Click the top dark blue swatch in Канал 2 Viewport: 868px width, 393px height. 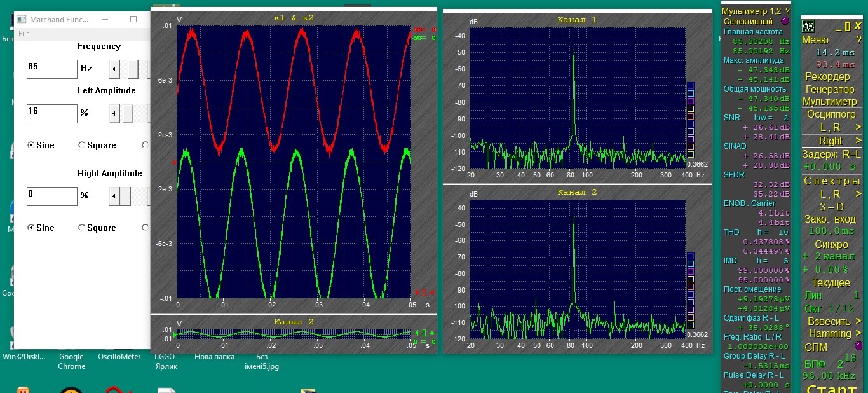pos(691,256)
